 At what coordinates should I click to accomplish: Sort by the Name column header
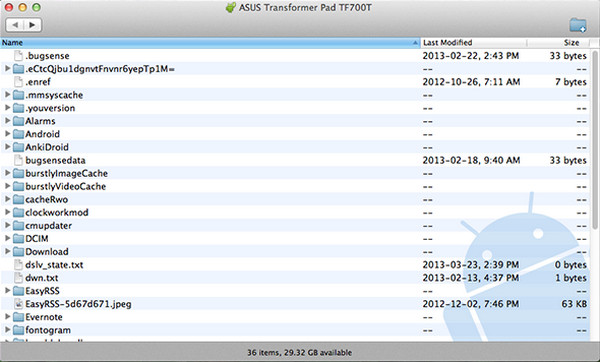pyautogui.click(x=210, y=42)
